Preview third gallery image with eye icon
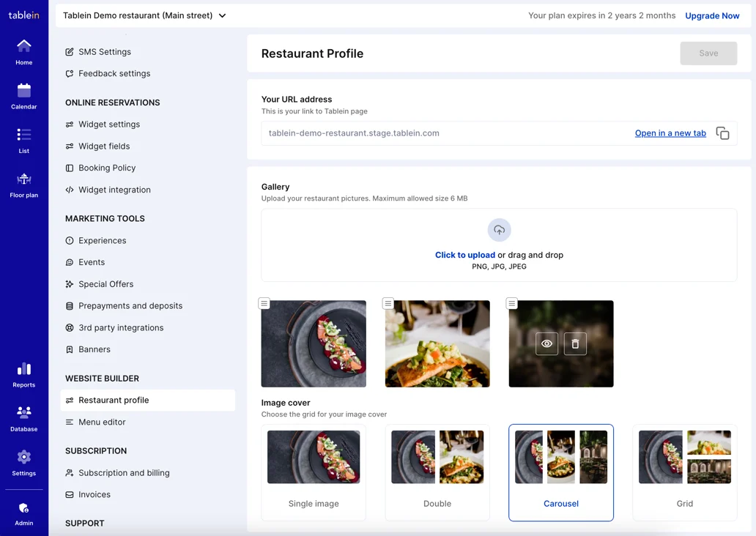 click(x=546, y=343)
